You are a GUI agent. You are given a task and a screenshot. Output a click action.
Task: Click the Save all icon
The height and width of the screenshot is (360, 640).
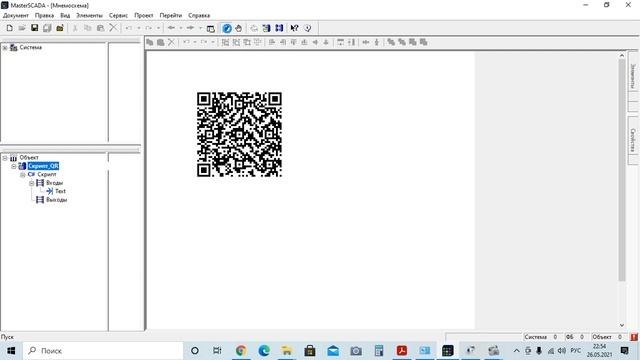pyautogui.click(x=47, y=28)
